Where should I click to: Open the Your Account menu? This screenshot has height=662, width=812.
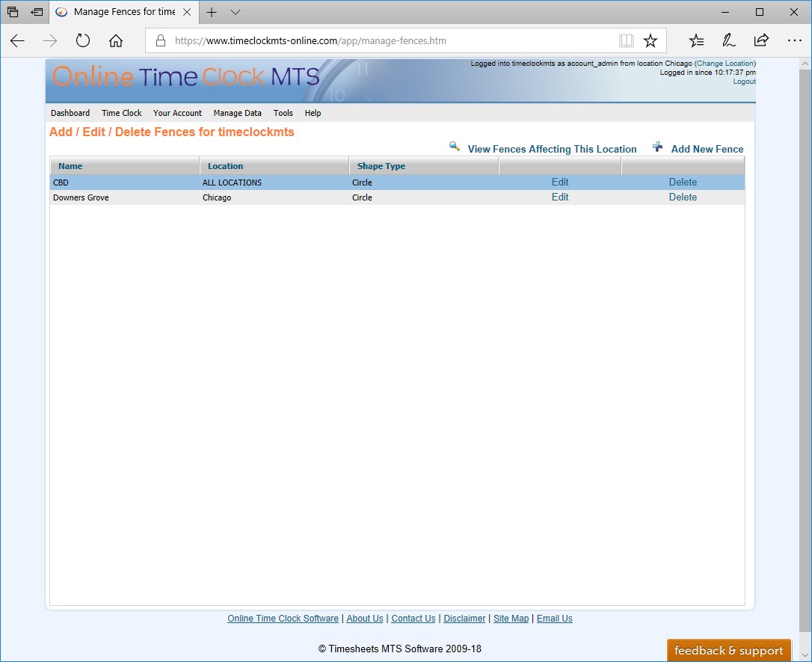pyautogui.click(x=177, y=113)
